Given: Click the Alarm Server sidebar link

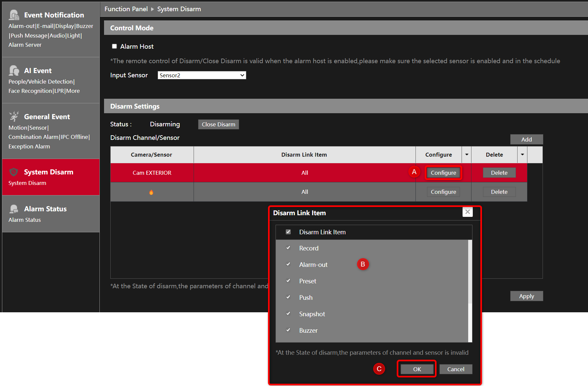Looking at the screenshot, I should [x=25, y=45].
